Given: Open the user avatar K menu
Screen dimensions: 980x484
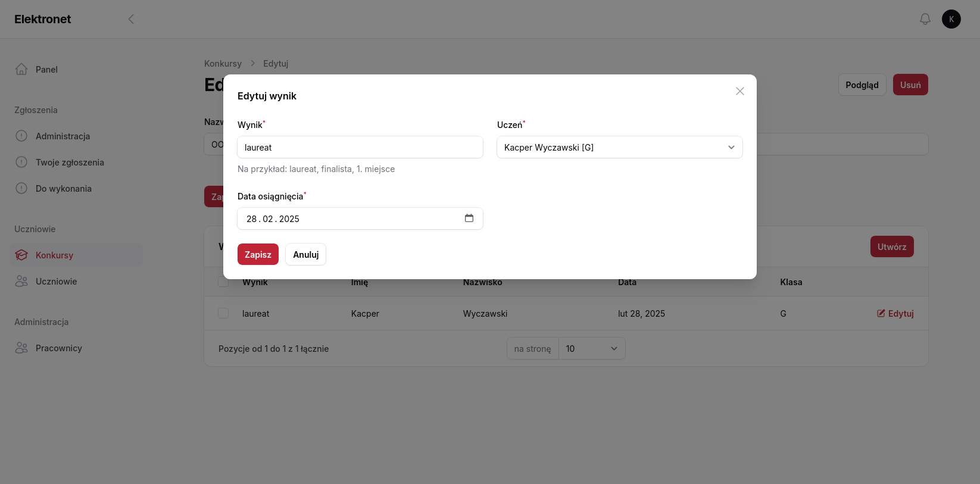Looking at the screenshot, I should (951, 19).
